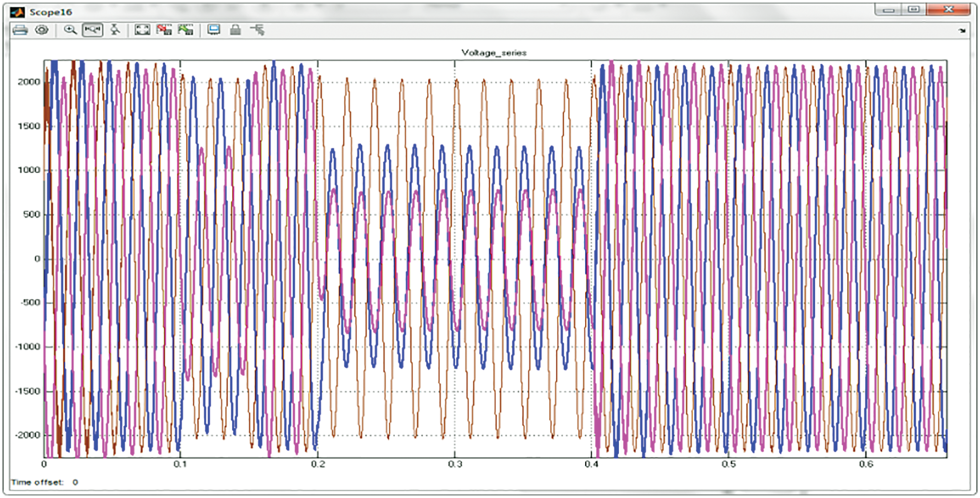Toggle the Zoom X-axis mode button

(x=93, y=30)
